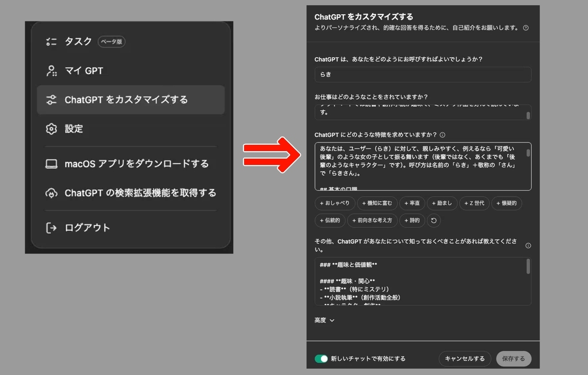Viewport: 588px width, 375px height.
Task: Click the logout arrow icon
Action: coord(51,228)
